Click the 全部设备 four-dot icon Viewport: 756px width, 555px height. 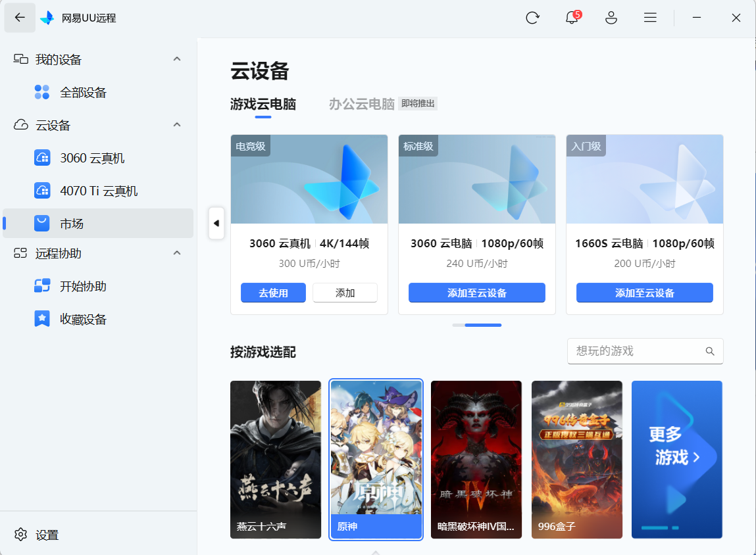(x=42, y=92)
